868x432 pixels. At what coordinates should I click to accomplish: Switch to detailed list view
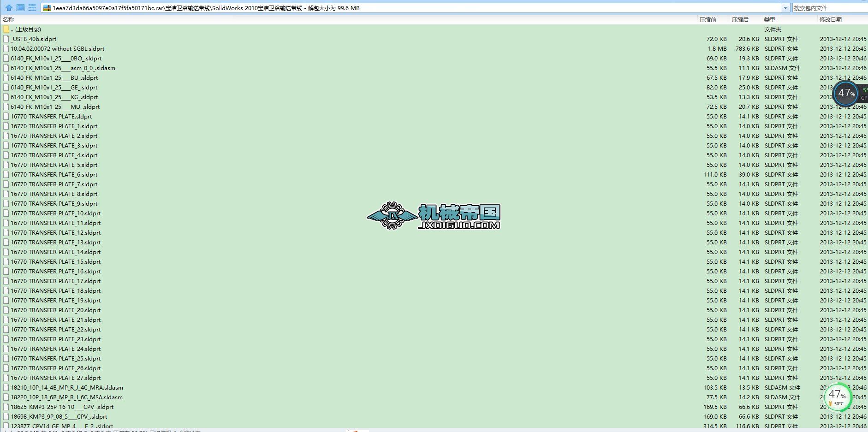(32, 8)
